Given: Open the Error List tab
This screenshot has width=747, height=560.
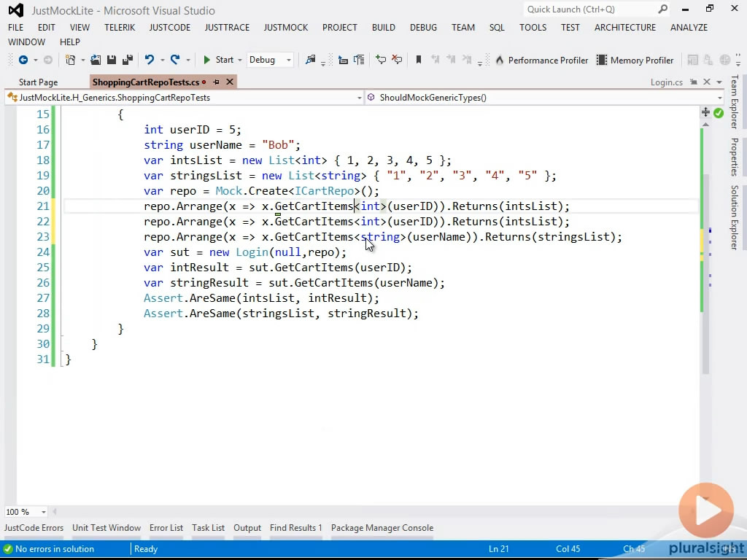Looking at the screenshot, I should (x=166, y=528).
